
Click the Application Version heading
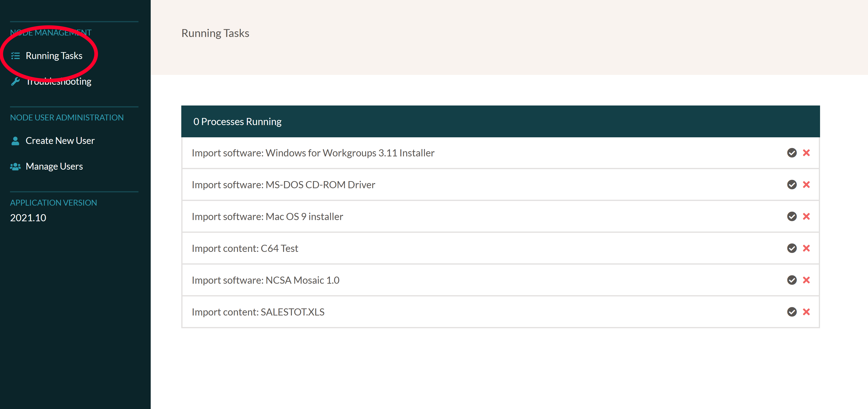pyautogui.click(x=54, y=203)
